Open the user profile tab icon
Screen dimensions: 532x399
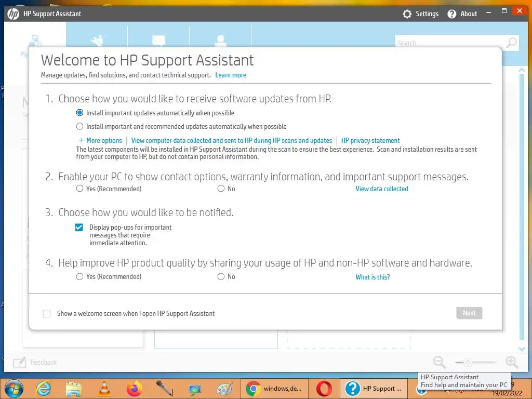220,41
